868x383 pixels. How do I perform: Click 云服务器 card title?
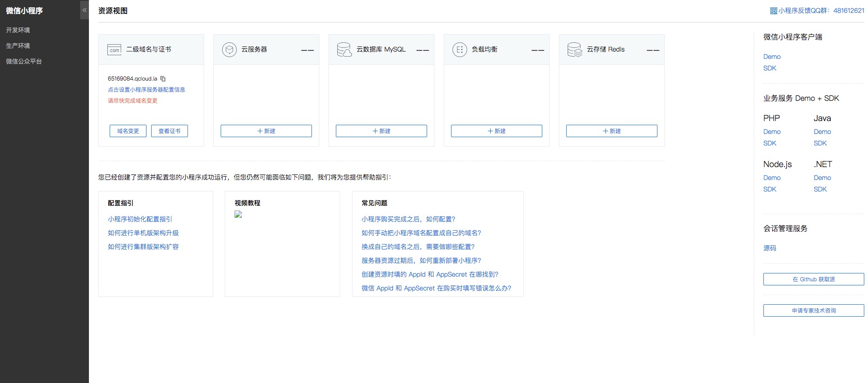coord(254,49)
